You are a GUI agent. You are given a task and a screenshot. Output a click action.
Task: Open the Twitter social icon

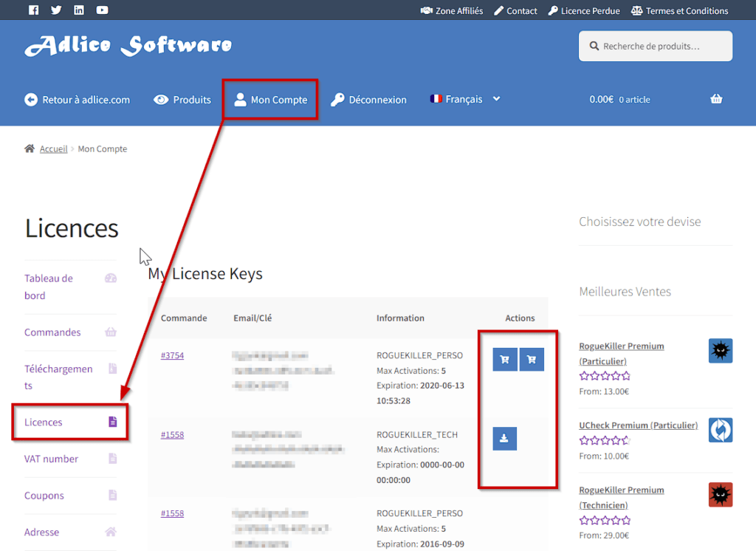(56, 10)
